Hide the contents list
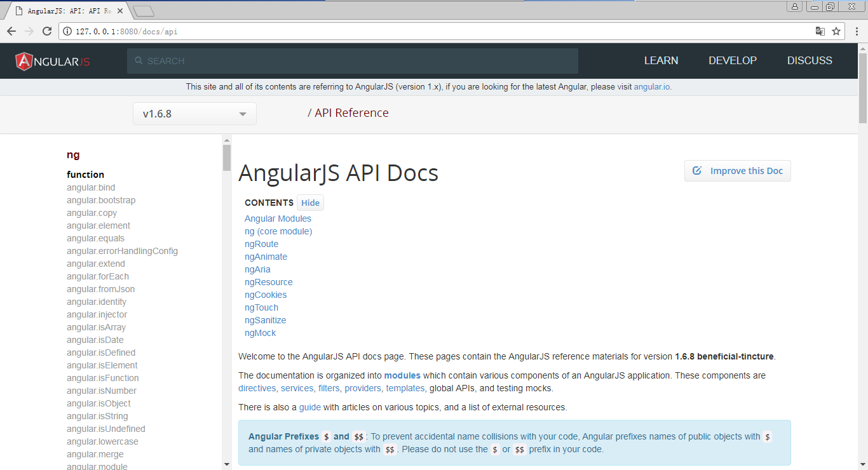The height and width of the screenshot is (470, 868). point(310,203)
